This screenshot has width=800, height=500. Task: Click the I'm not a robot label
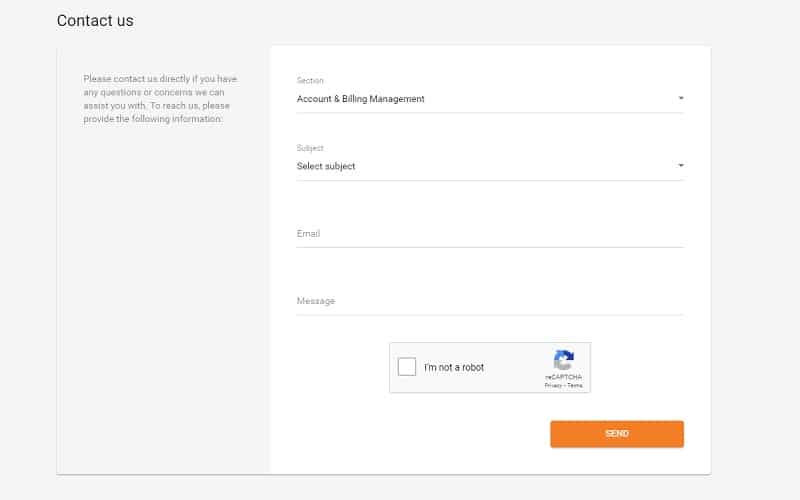coord(454,367)
